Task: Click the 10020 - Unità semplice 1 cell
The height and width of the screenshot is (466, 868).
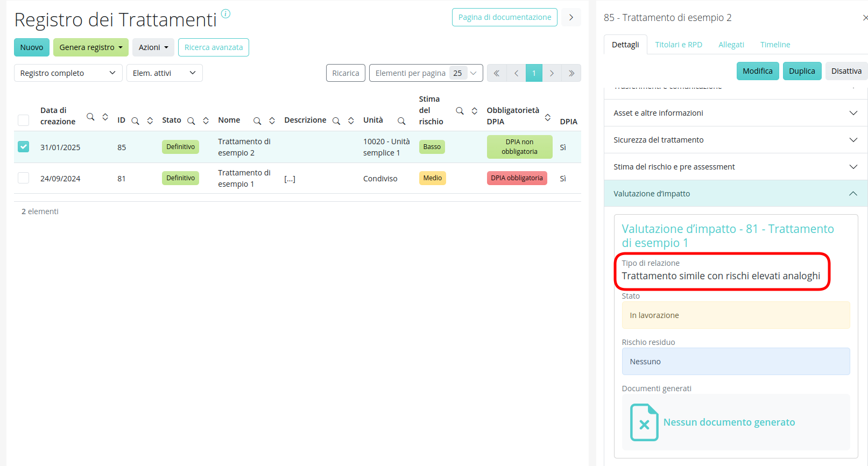Action: 386,147
